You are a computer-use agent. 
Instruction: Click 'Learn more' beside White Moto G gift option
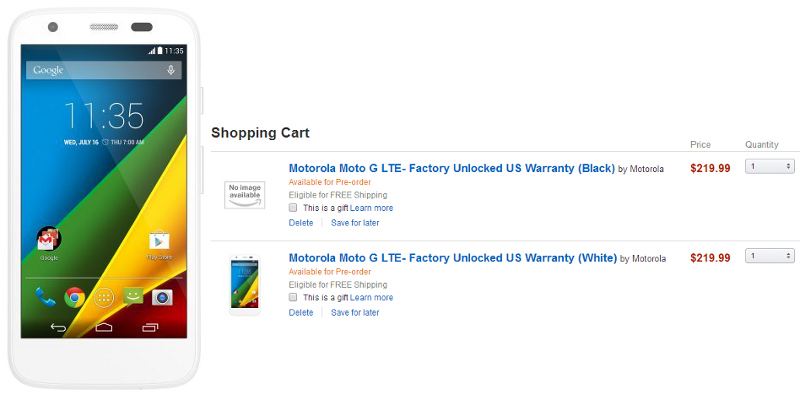pos(371,297)
